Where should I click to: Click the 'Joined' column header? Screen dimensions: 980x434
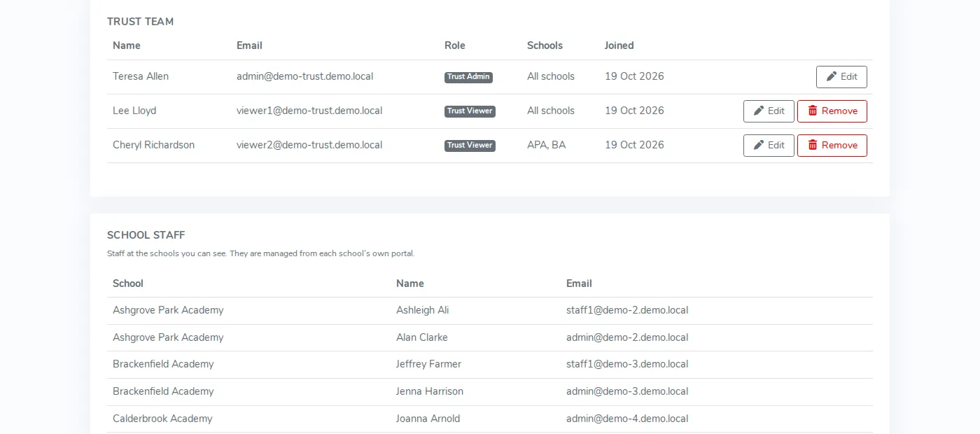click(619, 45)
